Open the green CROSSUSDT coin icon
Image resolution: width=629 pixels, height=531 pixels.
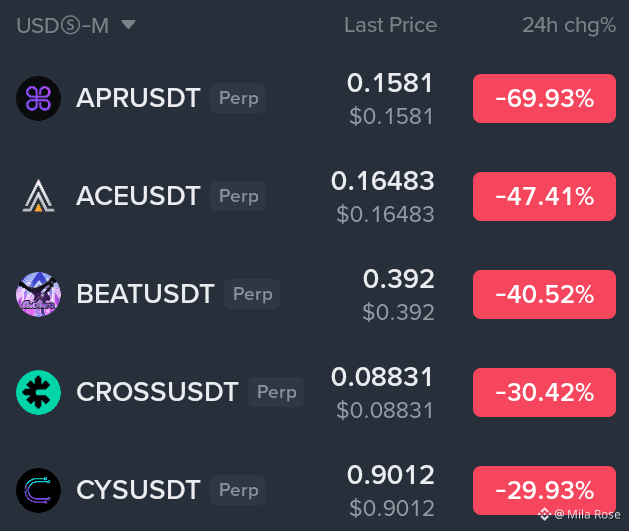(x=39, y=392)
